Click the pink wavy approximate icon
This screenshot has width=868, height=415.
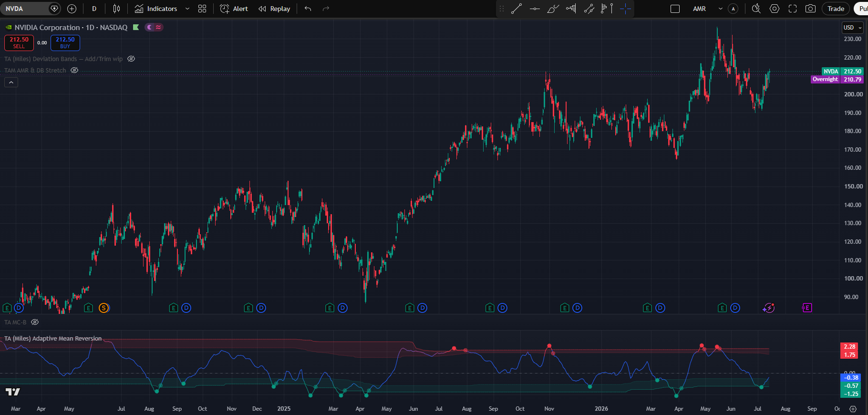click(158, 27)
